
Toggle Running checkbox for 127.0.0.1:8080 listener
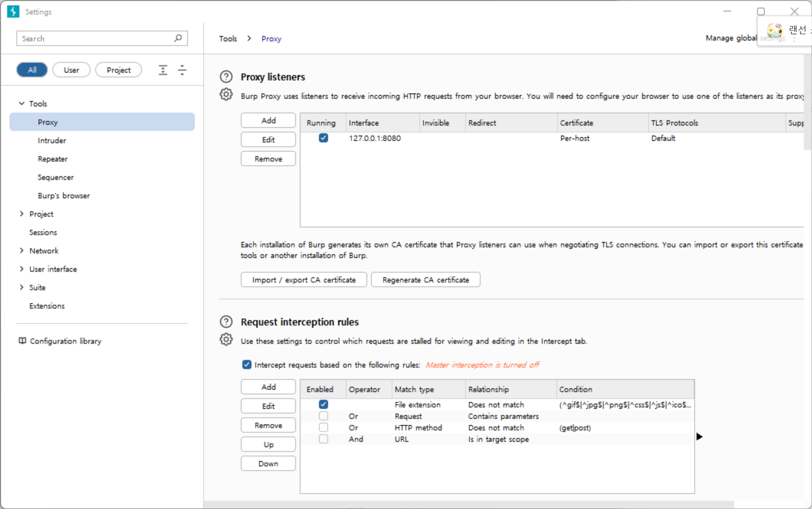pyautogui.click(x=323, y=138)
